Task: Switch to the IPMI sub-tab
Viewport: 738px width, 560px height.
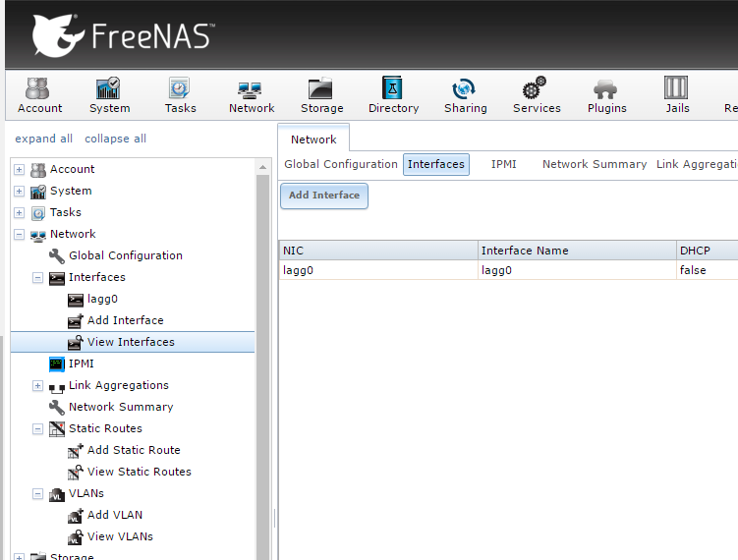Action: point(503,164)
